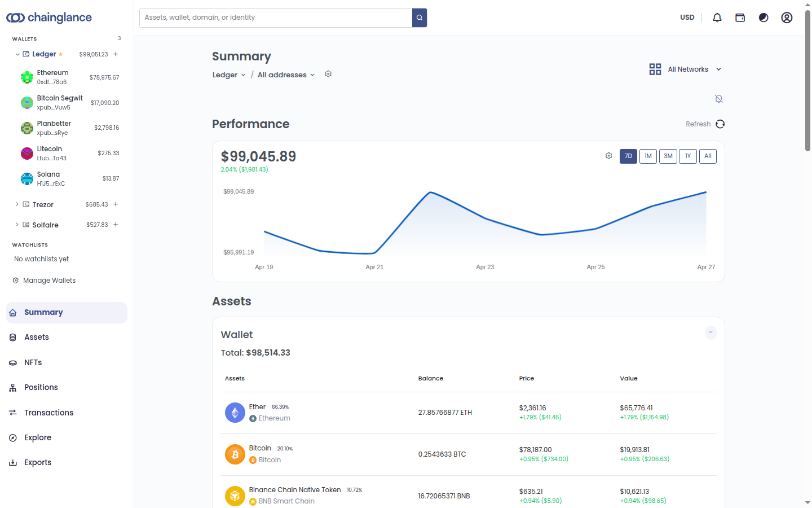
Task: Go to Assets in sidebar
Action: pos(67,338)
